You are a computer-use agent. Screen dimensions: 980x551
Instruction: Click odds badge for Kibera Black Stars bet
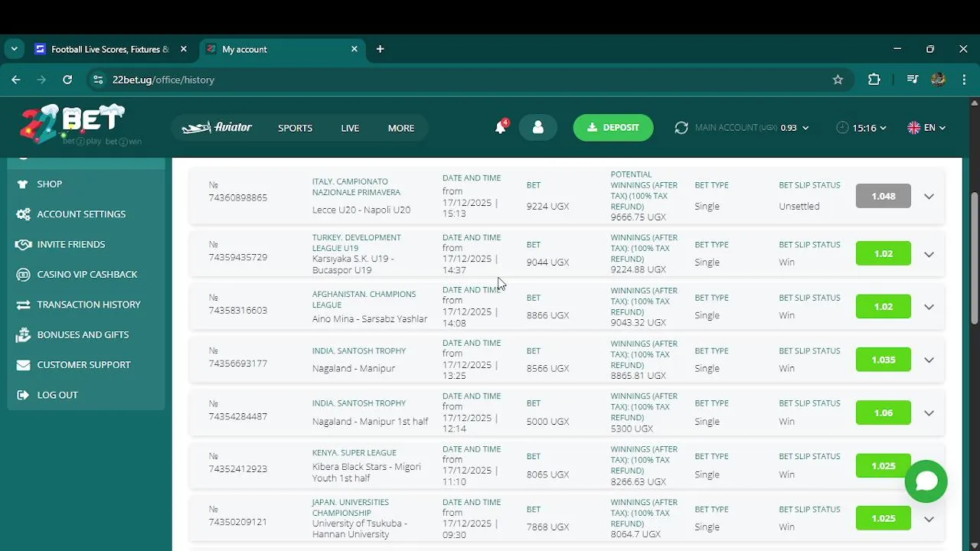(x=883, y=465)
